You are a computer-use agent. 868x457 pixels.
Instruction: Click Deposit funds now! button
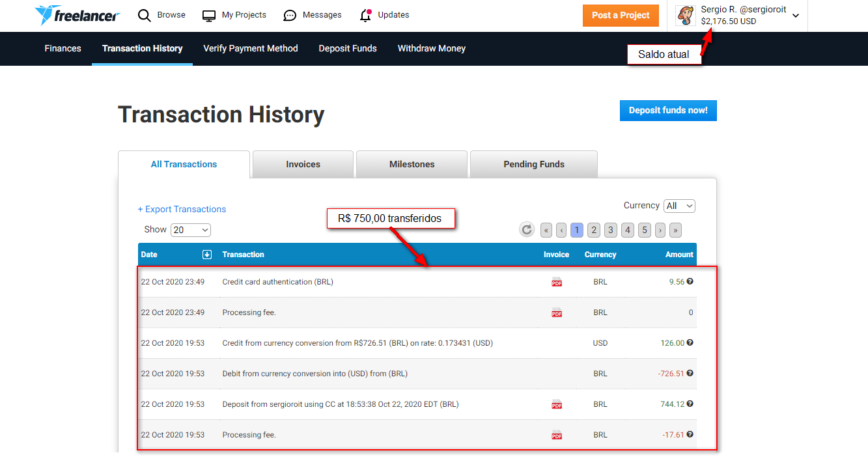[x=668, y=111]
